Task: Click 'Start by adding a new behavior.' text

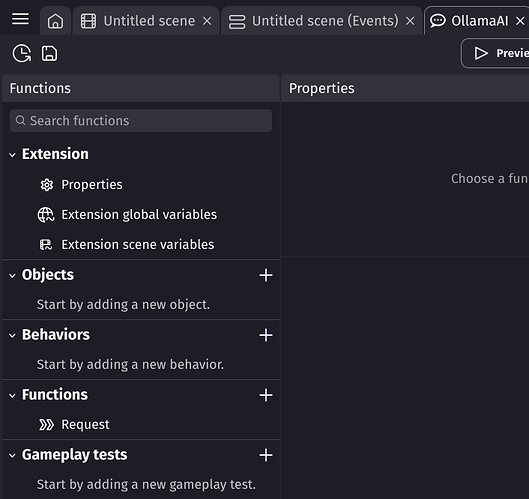Action: 130,365
